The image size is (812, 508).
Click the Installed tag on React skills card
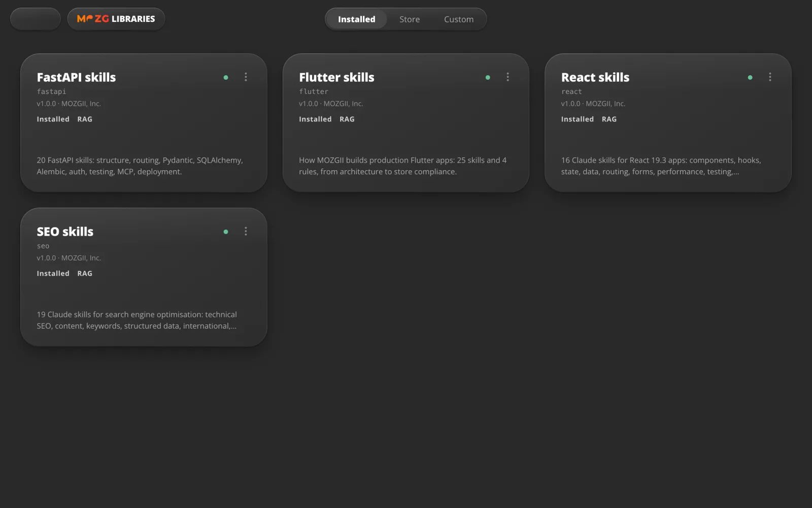[577, 119]
